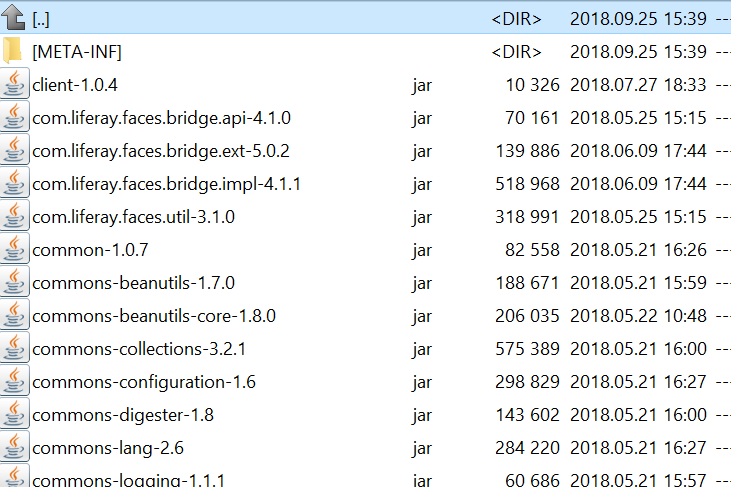Select file com.liferay.faces.util-3.1.0
Image resolution: width=740 pixels, height=497 pixels.
(134, 217)
